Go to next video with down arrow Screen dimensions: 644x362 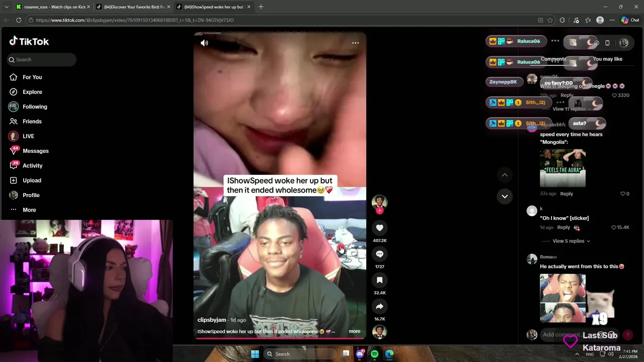pos(505,196)
